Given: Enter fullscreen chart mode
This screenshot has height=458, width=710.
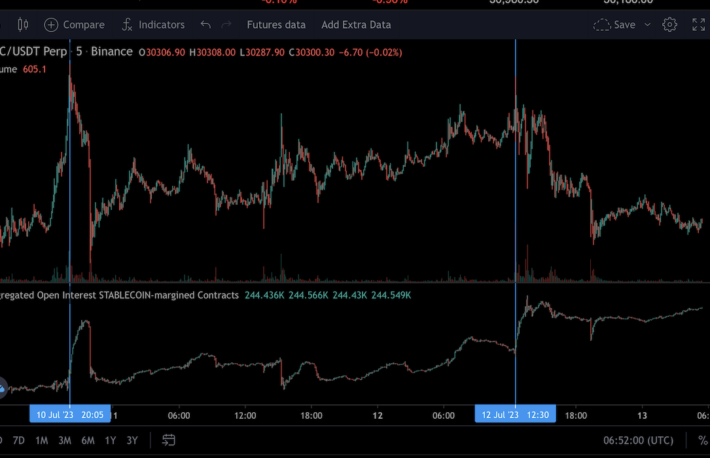Looking at the screenshot, I should point(699,24).
